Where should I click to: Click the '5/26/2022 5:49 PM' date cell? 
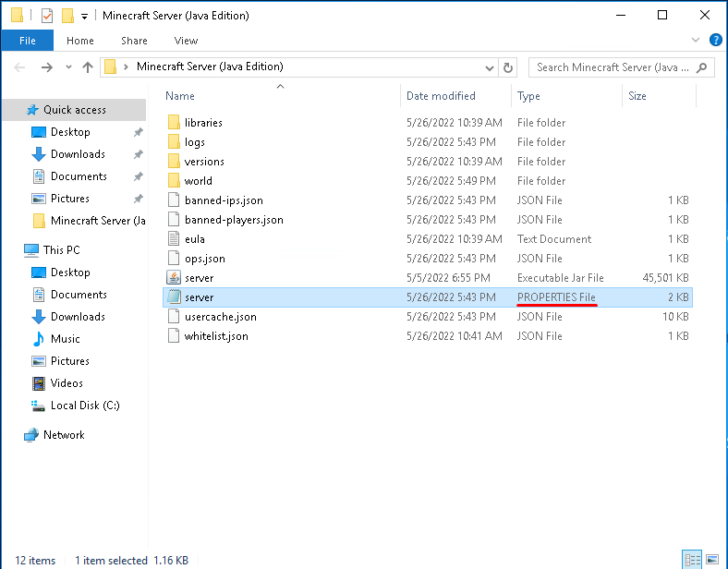click(451, 180)
